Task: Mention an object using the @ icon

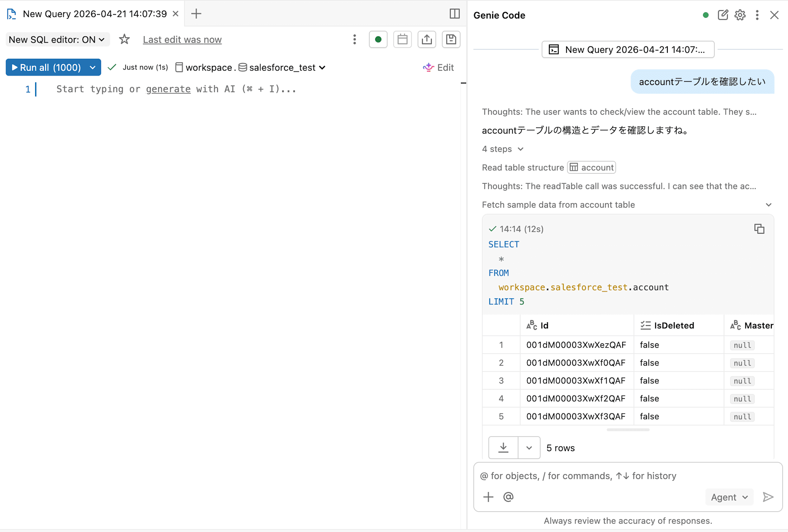Action: tap(508, 497)
